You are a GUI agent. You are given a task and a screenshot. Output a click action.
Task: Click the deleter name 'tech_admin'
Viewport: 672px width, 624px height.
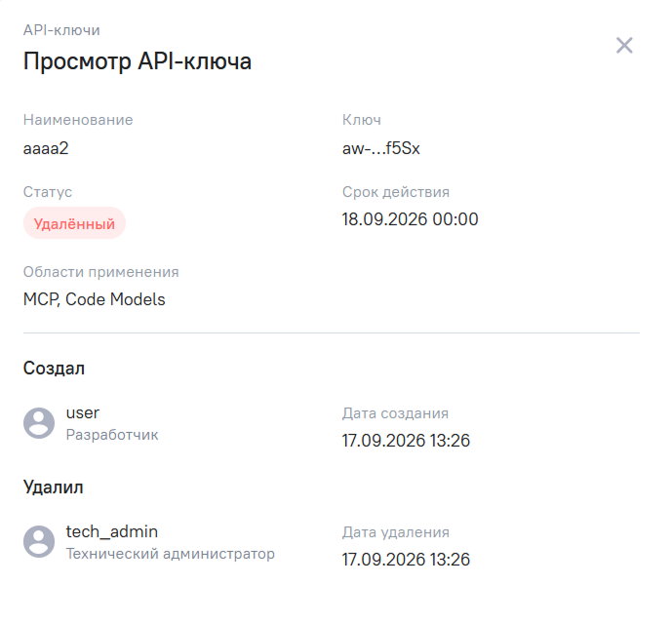pyautogui.click(x=111, y=531)
